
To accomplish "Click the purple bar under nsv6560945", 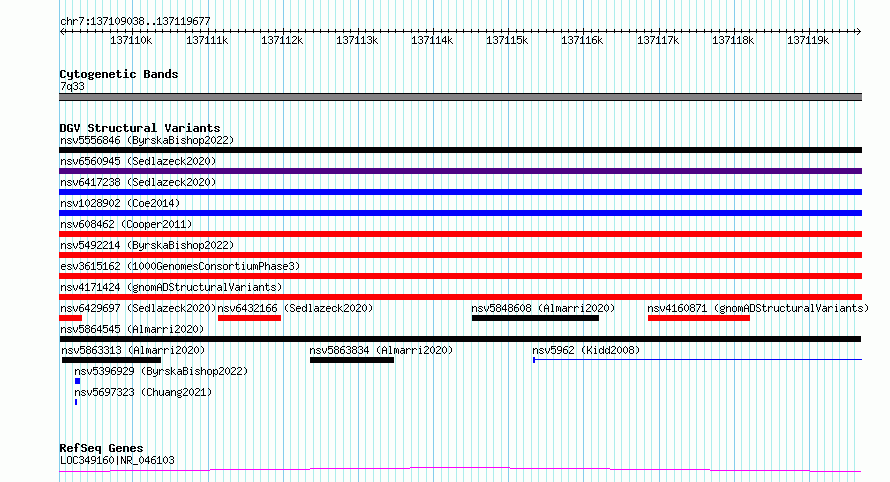I will tap(460, 171).
